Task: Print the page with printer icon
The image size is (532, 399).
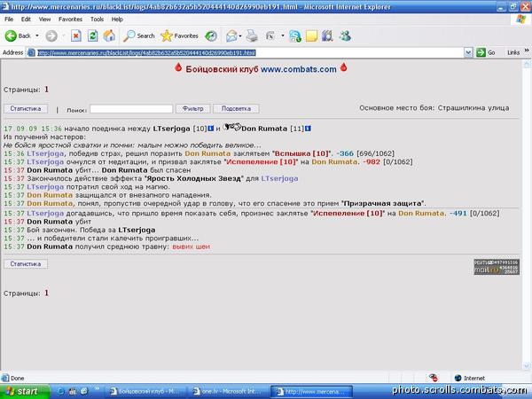Action: 252,35
